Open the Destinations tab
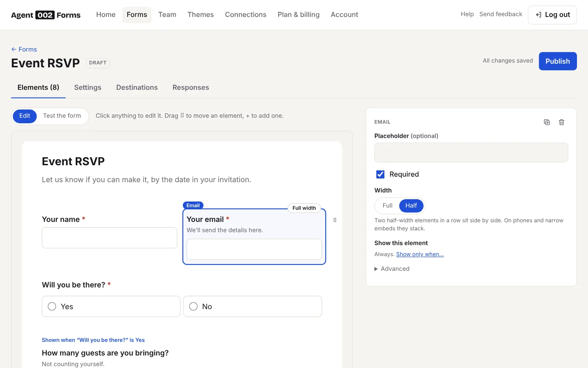 coord(137,88)
